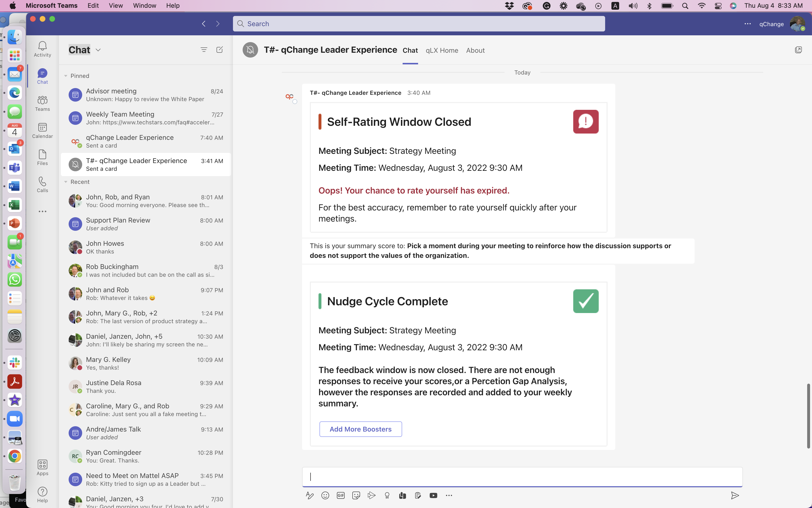Open Support Plan Review chat
812x508 pixels.
(146, 224)
